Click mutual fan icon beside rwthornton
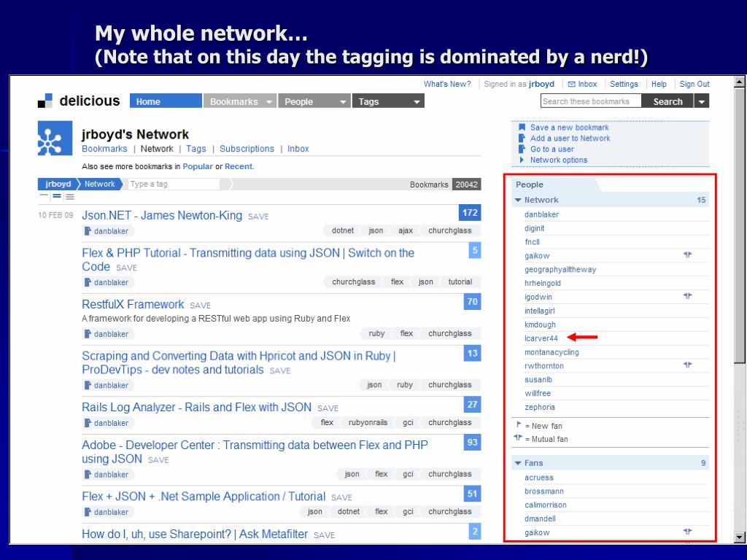 click(x=687, y=365)
